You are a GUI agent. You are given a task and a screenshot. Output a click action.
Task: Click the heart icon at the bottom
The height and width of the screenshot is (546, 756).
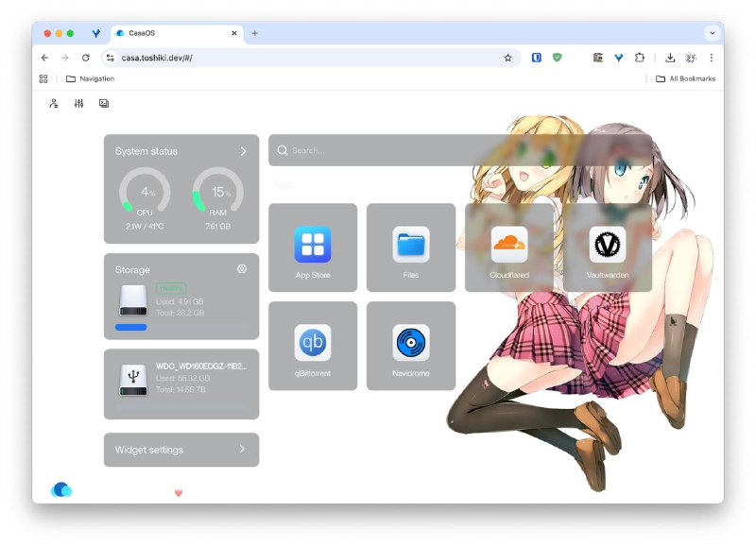pos(180,491)
